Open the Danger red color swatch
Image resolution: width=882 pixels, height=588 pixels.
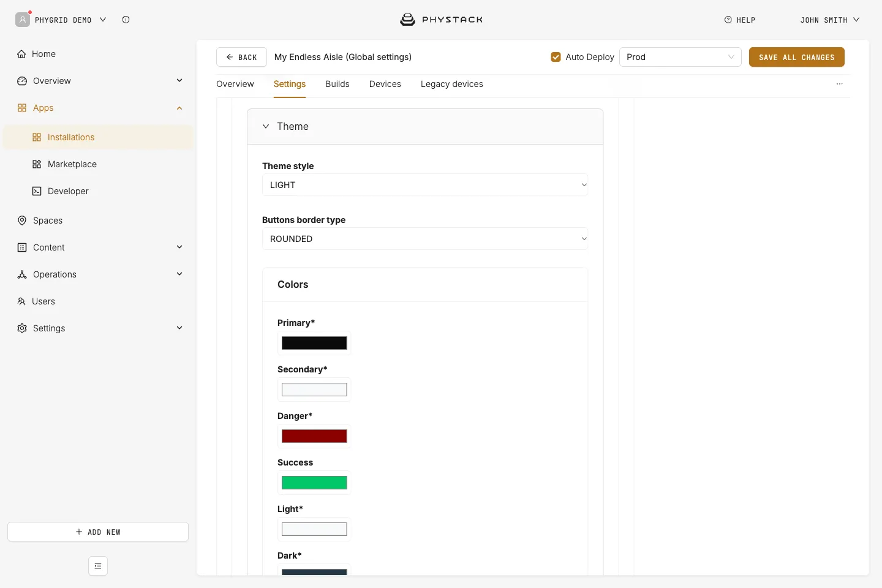[314, 436]
